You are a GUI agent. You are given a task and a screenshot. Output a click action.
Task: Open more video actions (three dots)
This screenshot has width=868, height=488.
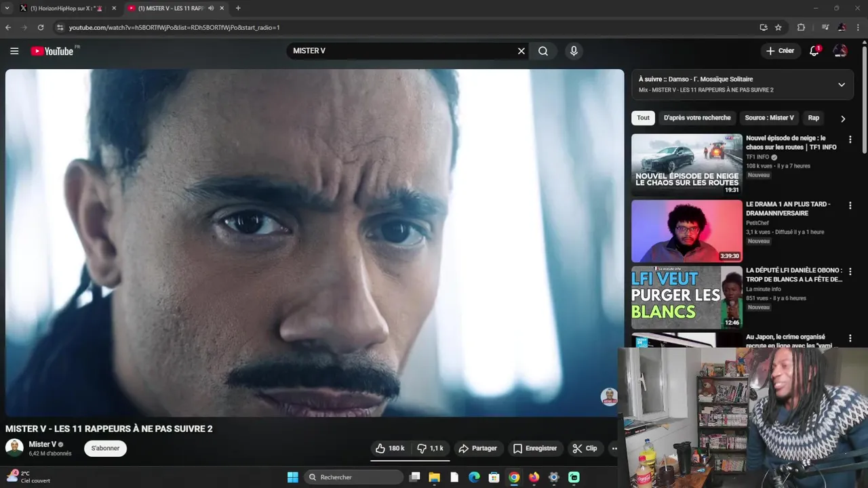[614, 448]
